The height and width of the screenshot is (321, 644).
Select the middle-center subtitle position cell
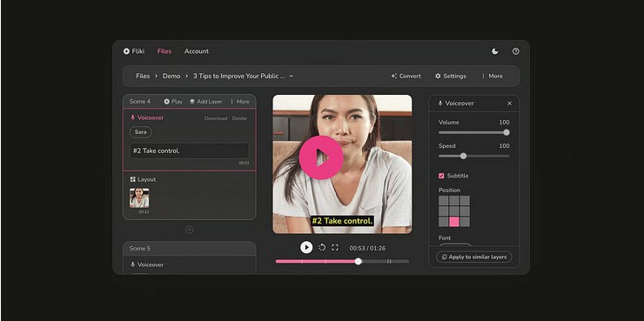[454, 211]
